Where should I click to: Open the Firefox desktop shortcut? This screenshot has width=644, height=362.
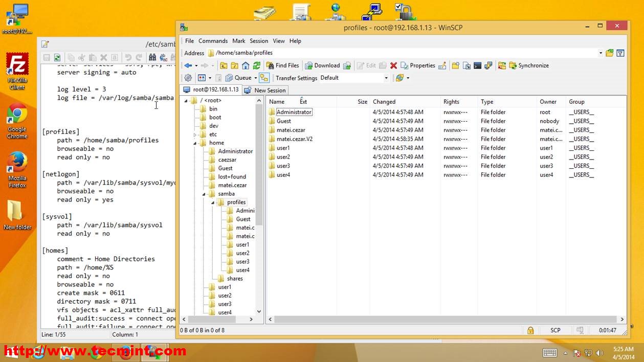coord(17,163)
